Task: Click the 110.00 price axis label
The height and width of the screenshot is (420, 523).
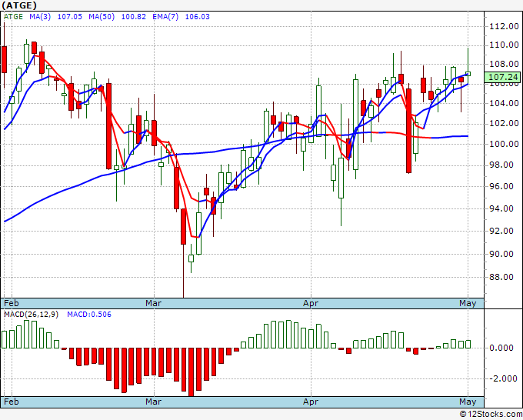Action: coord(504,45)
